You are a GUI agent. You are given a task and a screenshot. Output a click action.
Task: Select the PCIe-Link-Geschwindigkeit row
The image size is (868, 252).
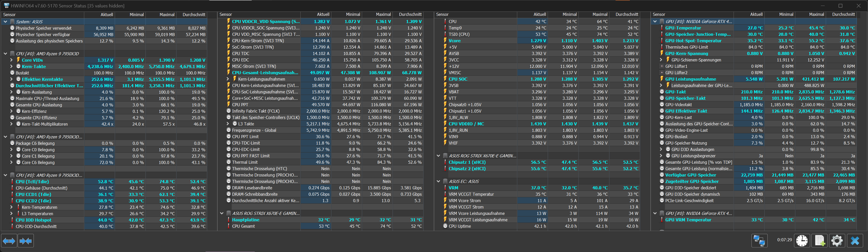tap(754, 201)
